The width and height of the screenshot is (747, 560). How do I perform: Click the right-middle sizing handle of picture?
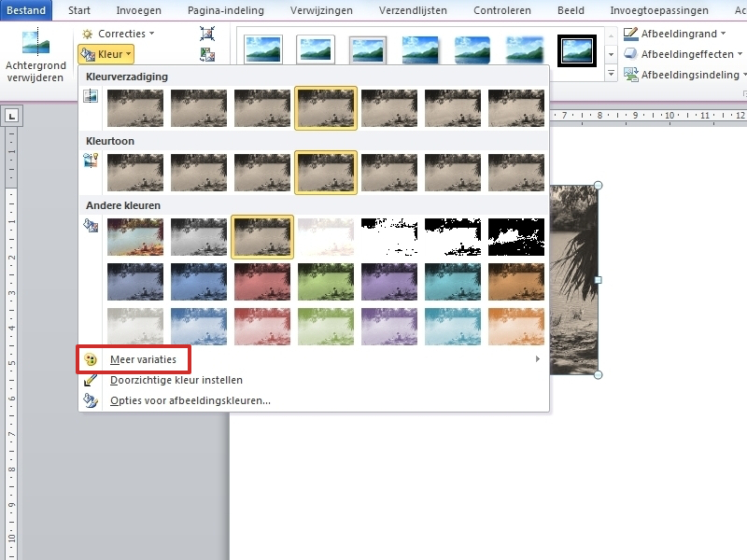(x=599, y=280)
